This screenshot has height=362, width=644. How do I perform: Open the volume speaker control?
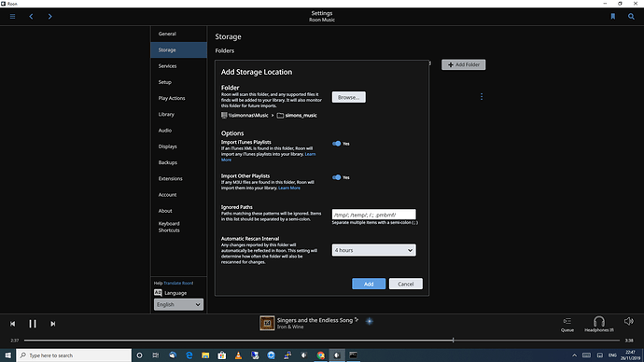tap(629, 321)
